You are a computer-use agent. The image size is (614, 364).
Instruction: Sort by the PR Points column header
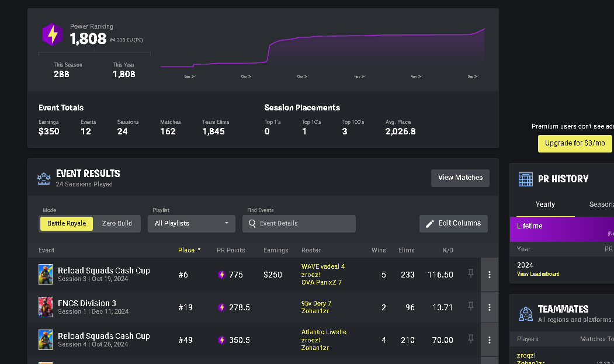pos(231,250)
